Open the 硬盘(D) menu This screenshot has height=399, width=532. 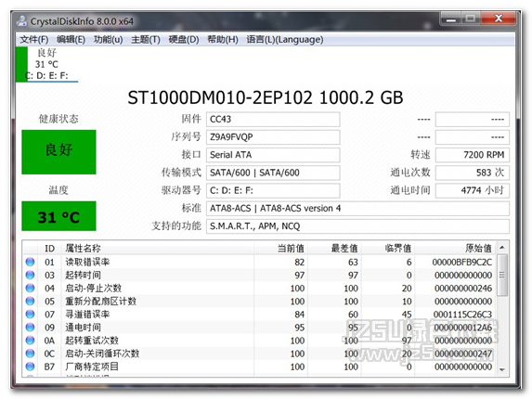point(184,40)
